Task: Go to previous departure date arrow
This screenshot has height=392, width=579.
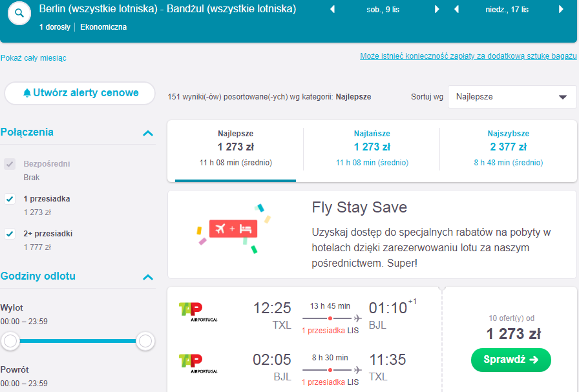Action: [332, 9]
